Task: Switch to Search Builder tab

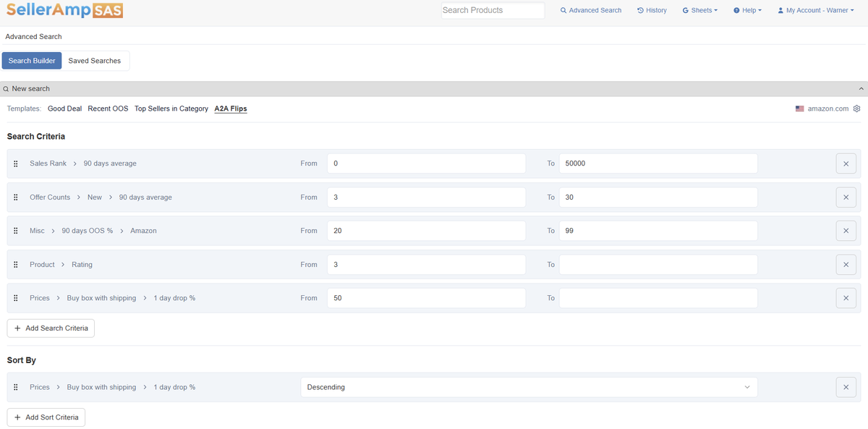Action: 32,61
